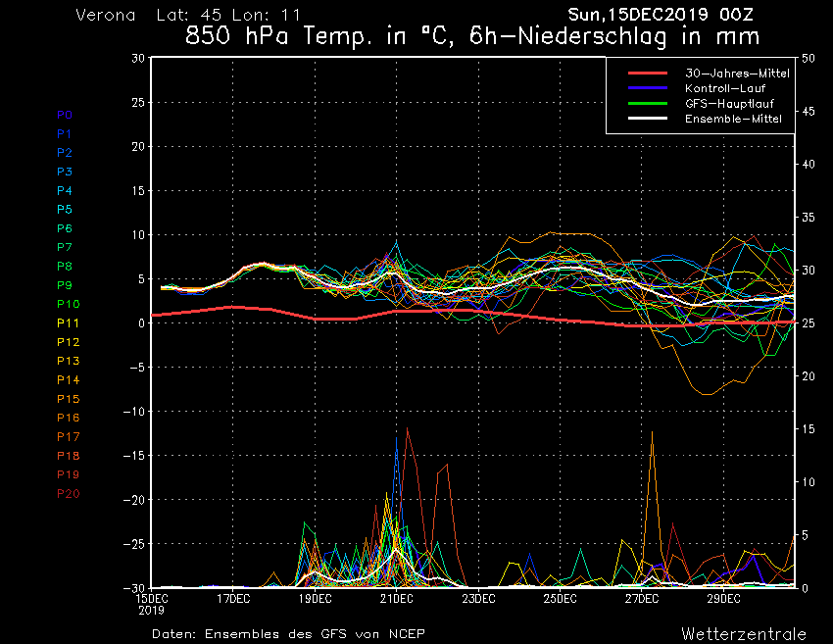Screen dimensions: 833x644
Task: Click the P1 ensemble member label
Action: 65,134
